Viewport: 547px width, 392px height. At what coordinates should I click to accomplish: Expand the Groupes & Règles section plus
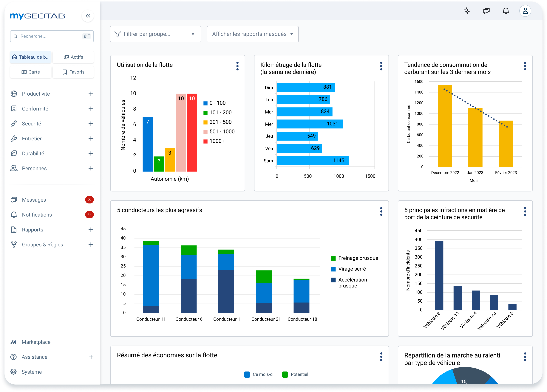pos(91,245)
